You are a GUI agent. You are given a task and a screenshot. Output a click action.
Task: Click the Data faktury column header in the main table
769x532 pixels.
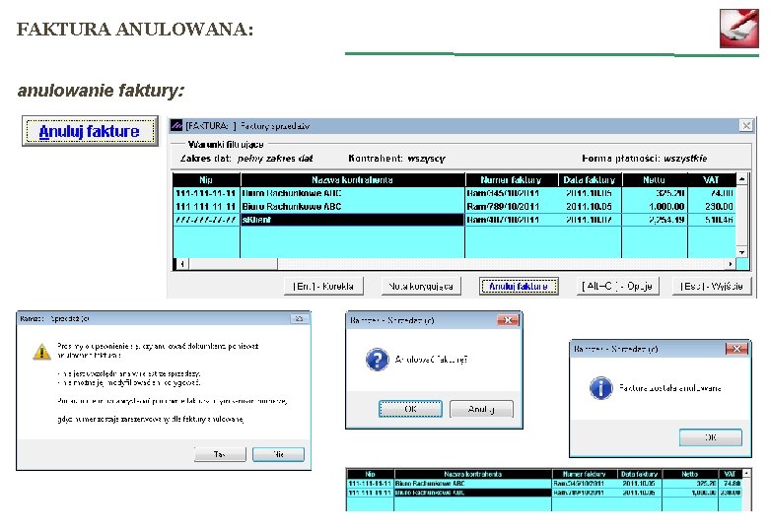coord(590,179)
